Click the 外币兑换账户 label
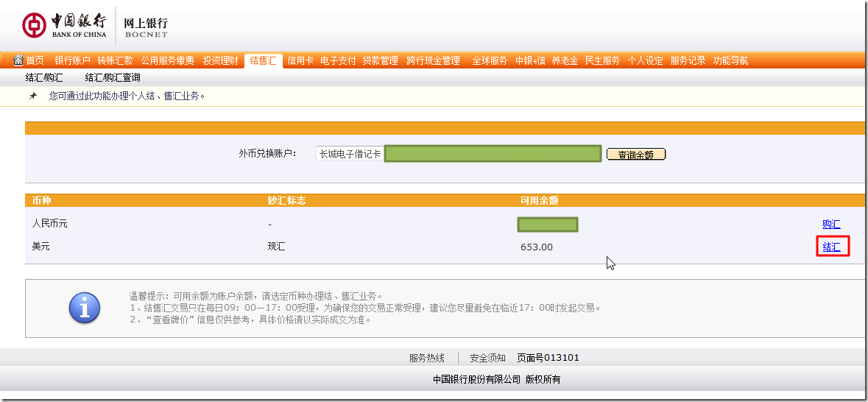 coord(267,153)
